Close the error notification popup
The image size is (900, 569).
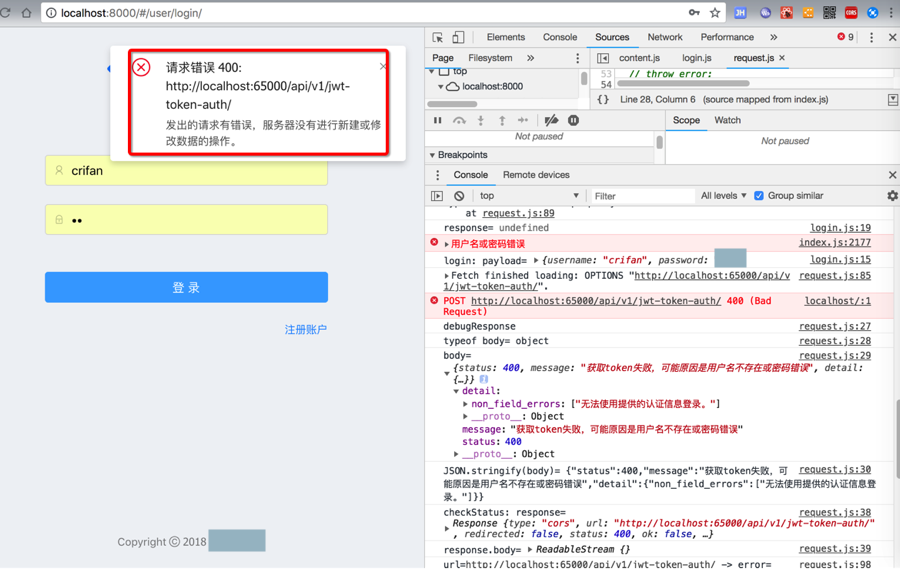pos(383,67)
